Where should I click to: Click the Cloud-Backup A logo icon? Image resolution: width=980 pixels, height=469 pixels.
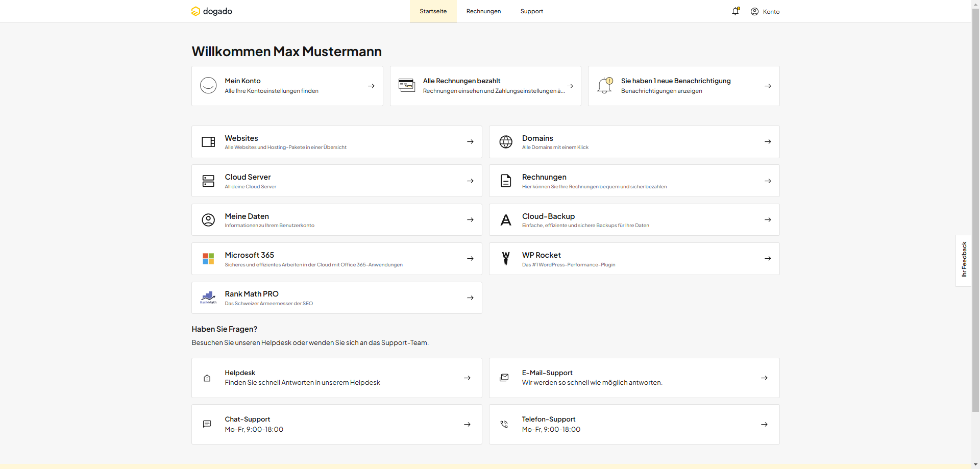[506, 220]
